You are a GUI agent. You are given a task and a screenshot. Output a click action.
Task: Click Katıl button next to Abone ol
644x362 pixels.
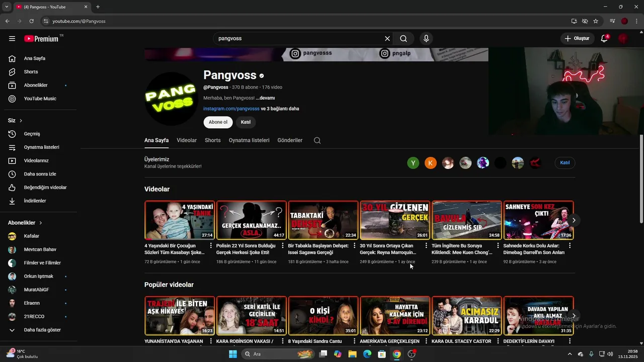click(246, 122)
